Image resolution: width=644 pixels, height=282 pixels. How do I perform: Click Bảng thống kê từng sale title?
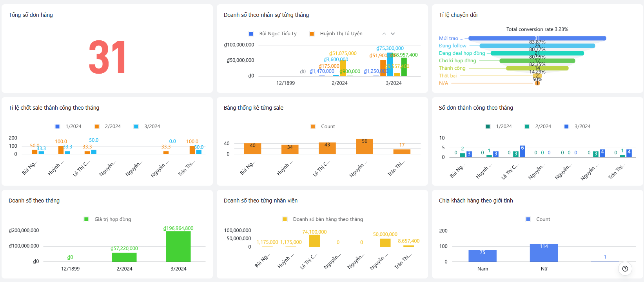pyautogui.click(x=254, y=108)
